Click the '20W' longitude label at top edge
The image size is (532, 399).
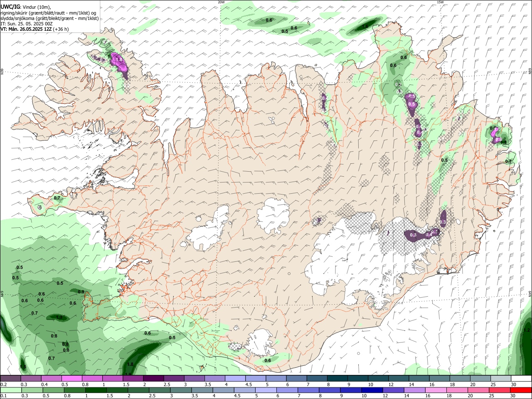click(x=222, y=2)
